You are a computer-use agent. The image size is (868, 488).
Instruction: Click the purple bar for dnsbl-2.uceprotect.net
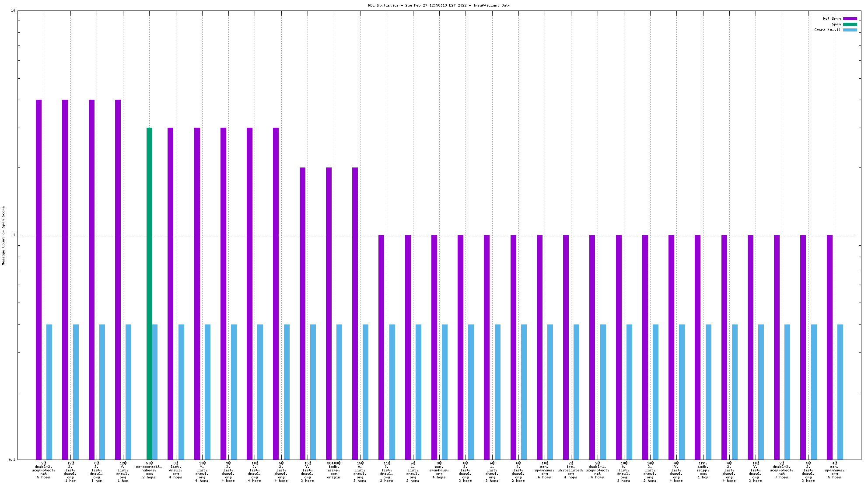(38, 279)
